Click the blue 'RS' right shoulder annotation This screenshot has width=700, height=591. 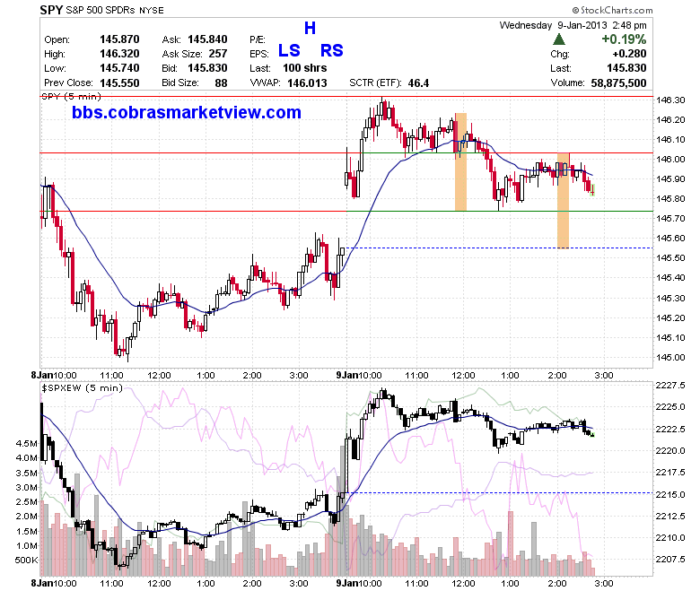332,50
